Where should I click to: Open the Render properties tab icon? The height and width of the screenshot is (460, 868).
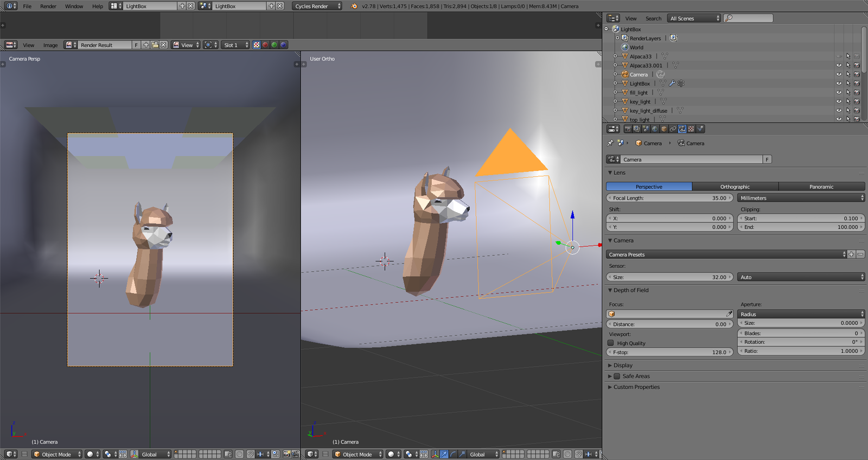[628, 129]
